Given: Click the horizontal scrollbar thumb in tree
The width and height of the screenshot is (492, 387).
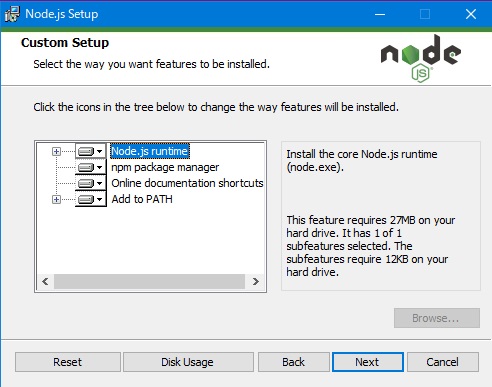Looking at the screenshot, I should [149, 282].
